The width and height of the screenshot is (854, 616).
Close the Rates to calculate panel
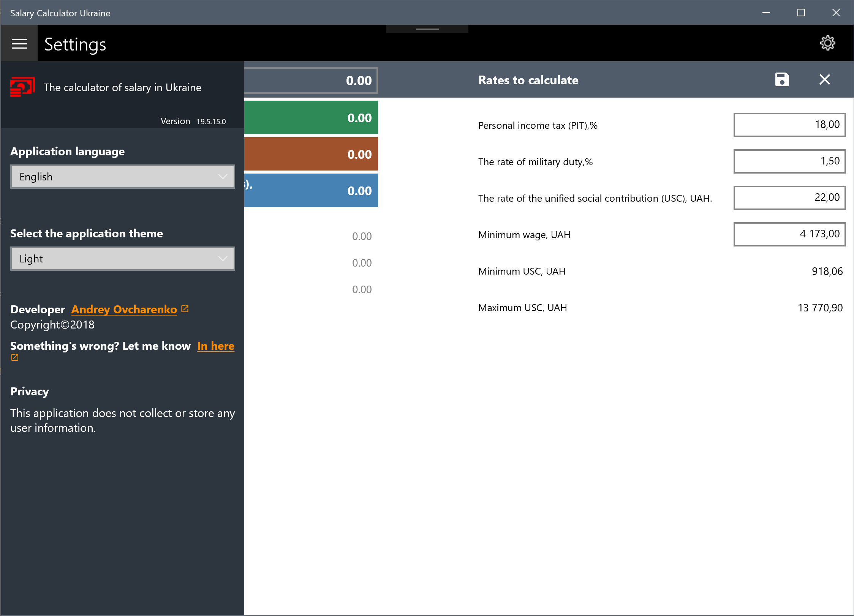[x=824, y=80]
